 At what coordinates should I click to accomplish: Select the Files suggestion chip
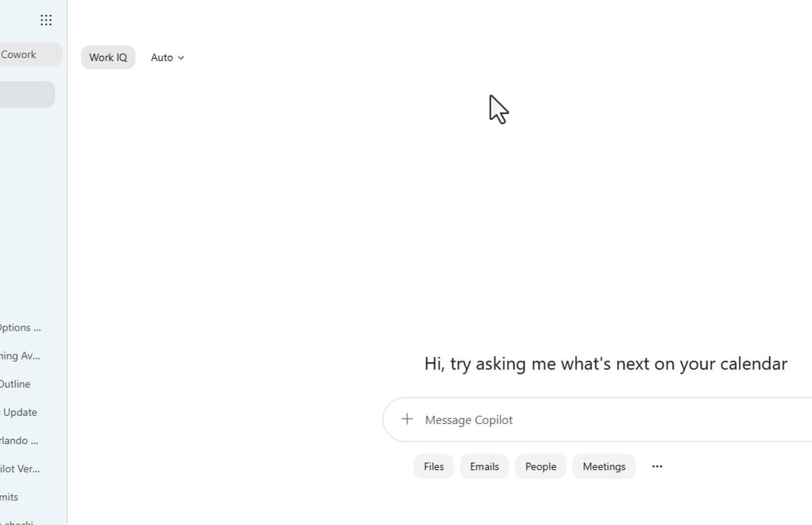[x=433, y=467]
